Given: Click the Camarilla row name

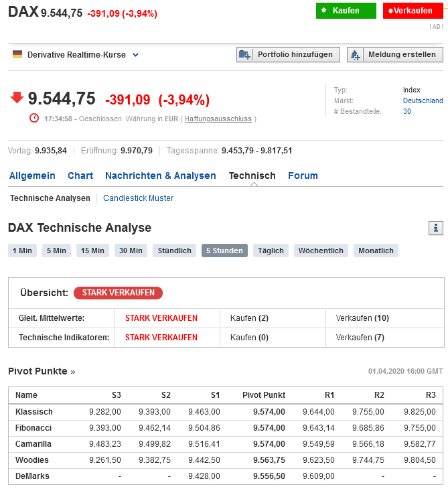Looking at the screenshot, I should tap(33, 443).
